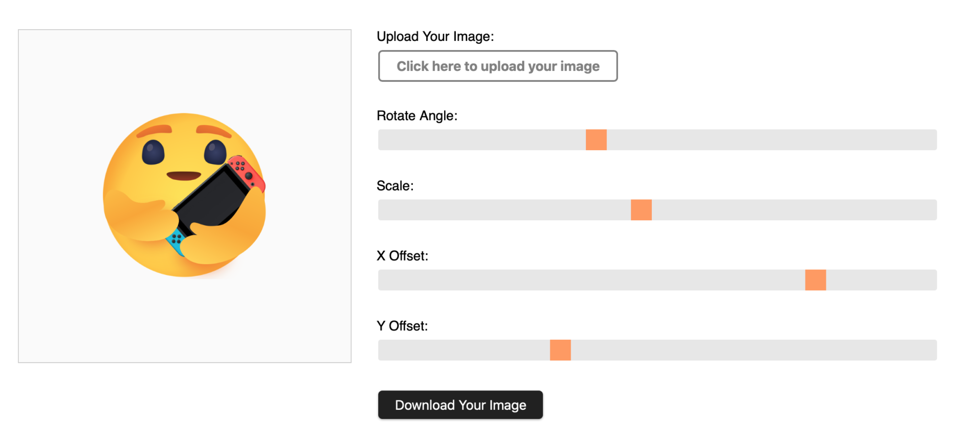Click the "Rotate Angle:" label text

click(x=417, y=115)
